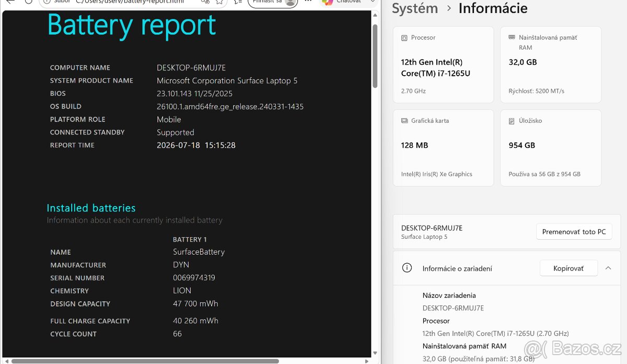Select the connected standby value Supported

176,133
